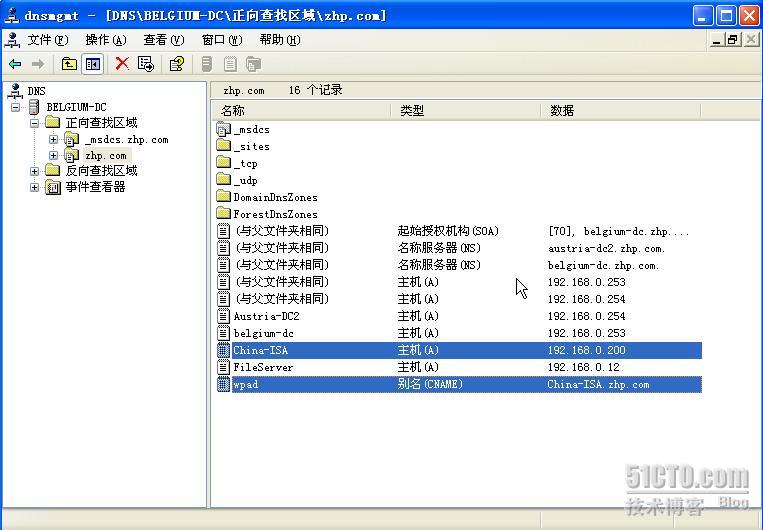Click the New host record toolbar icon
The width and height of the screenshot is (763, 530).
tap(207, 64)
